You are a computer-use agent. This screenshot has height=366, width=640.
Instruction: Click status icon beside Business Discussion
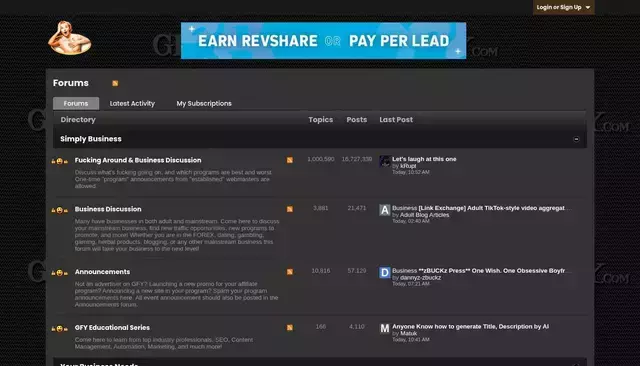tap(60, 210)
